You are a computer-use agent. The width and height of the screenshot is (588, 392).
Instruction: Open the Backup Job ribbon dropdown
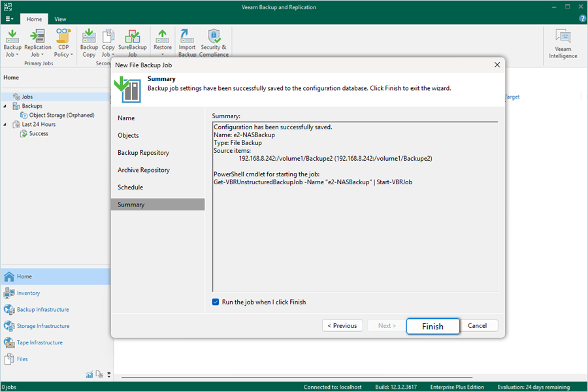[12, 43]
